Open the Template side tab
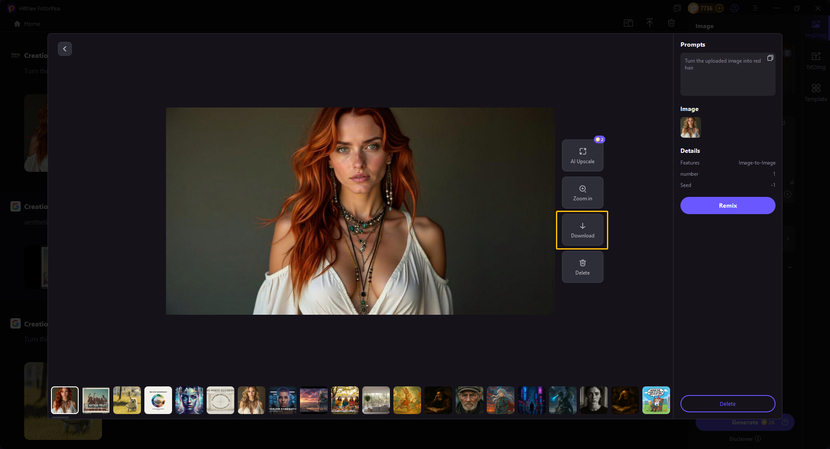Screen dimensions: 830x449 [816, 92]
